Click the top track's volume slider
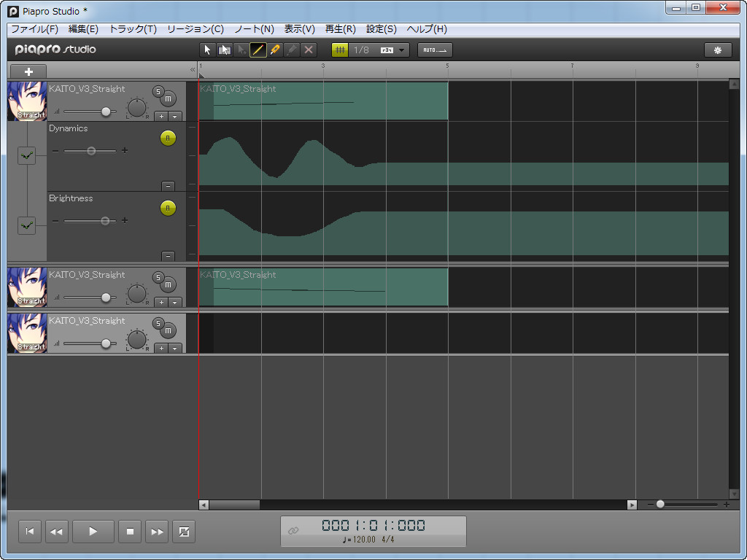 coord(90,112)
